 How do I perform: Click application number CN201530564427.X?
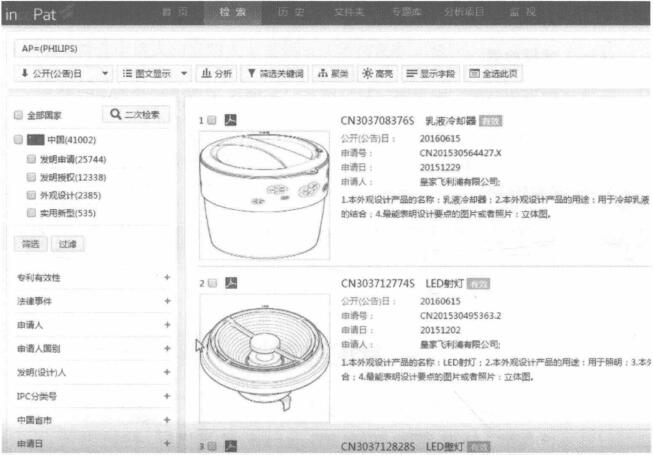(x=460, y=153)
